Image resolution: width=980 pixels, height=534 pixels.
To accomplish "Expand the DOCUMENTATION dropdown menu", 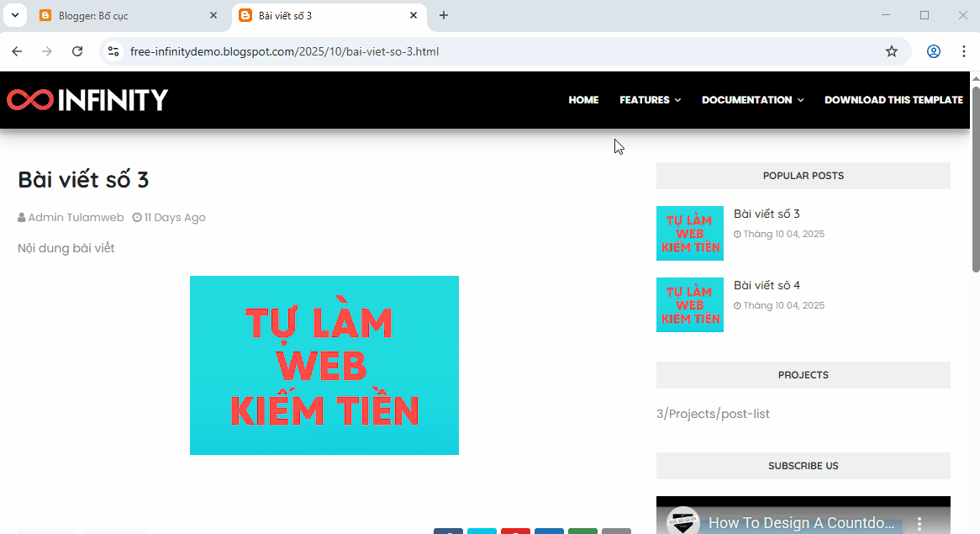I will pos(752,100).
